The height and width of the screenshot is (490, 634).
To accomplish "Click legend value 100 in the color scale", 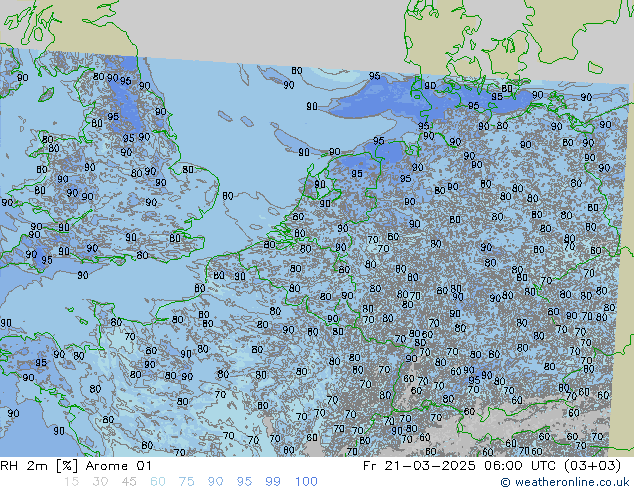I will pos(306,482).
